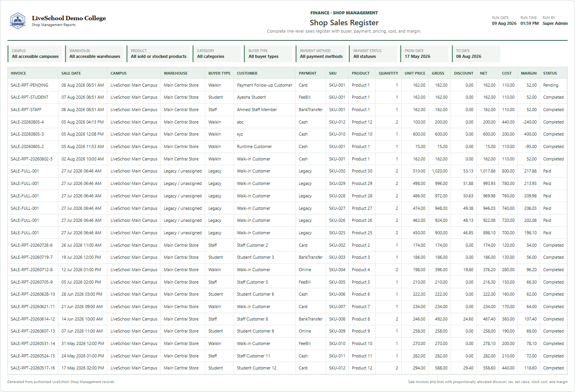Click SKU-007 cell
Viewport: 575px width, 392px height.
pyautogui.click(x=337, y=307)
